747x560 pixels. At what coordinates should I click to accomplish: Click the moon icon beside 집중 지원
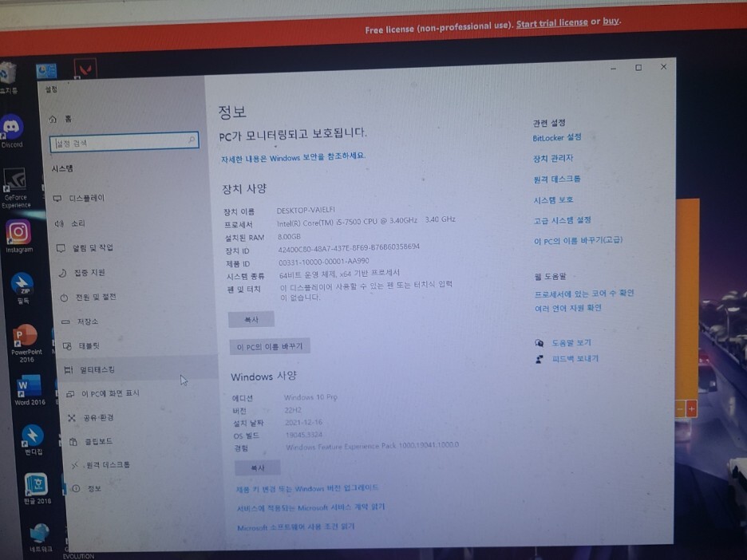coord(62,273)
